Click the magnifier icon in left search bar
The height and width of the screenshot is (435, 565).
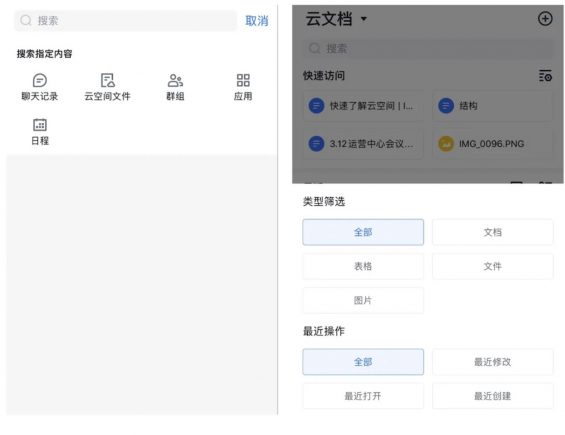[x=26, y=21]
